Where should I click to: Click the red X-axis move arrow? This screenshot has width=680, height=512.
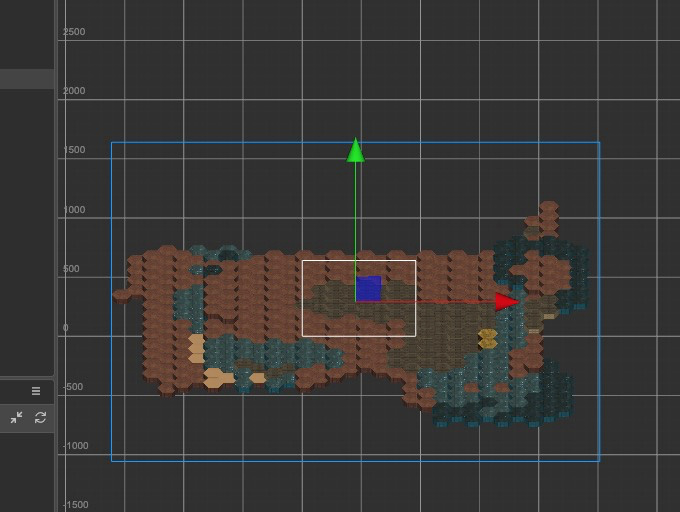coord(507,302)
